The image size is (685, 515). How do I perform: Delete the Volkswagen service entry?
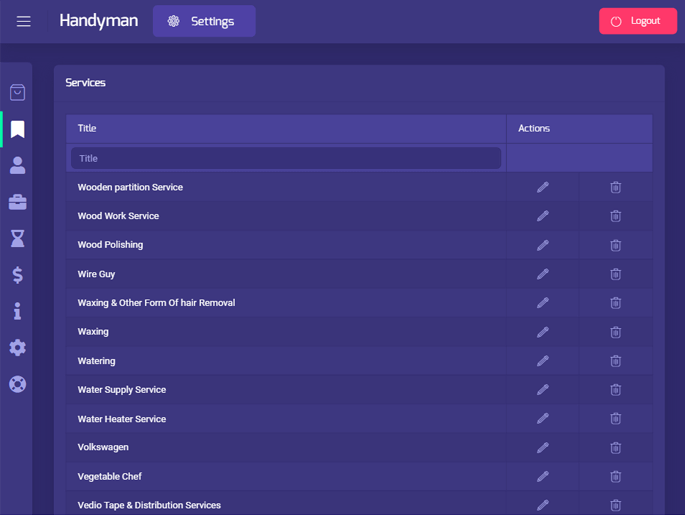[x=615, y=448]
